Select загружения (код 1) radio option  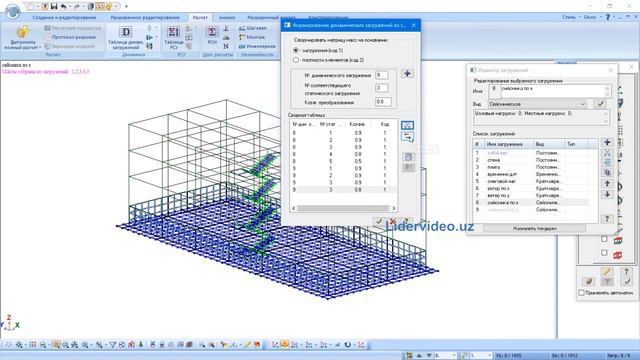[296, 50]
